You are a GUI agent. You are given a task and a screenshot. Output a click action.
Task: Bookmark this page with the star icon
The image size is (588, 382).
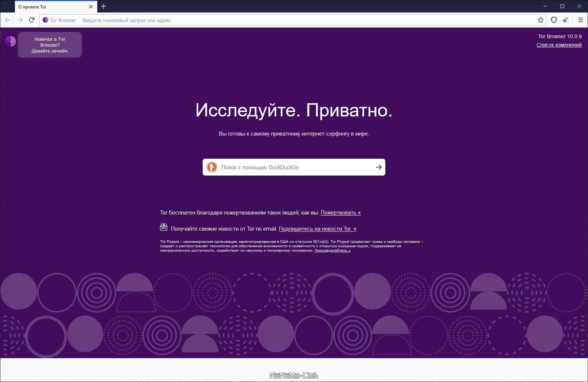click(x=540, y=20)
